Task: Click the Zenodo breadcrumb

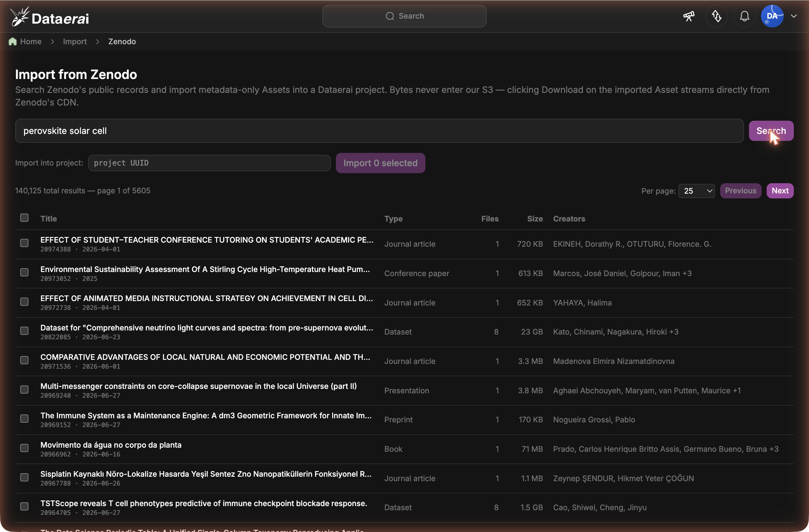Action: 122,41
